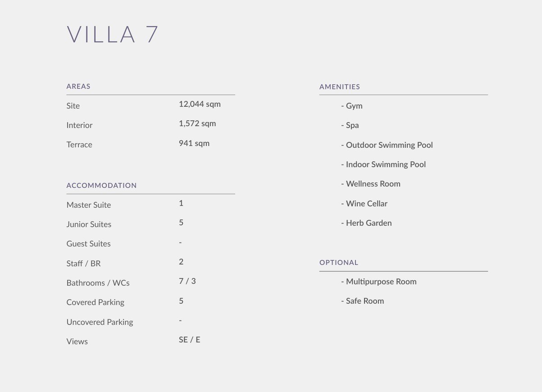This screenshot has width=542, height=392.
Task: Click the Site area value 12,044 sqm
Action: [200, 105]
